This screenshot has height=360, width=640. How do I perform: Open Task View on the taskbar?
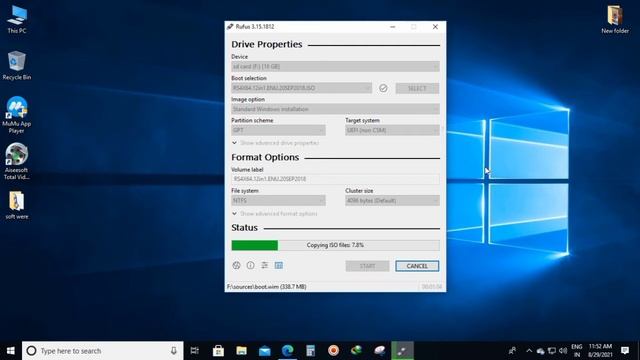tap(195, 351)
